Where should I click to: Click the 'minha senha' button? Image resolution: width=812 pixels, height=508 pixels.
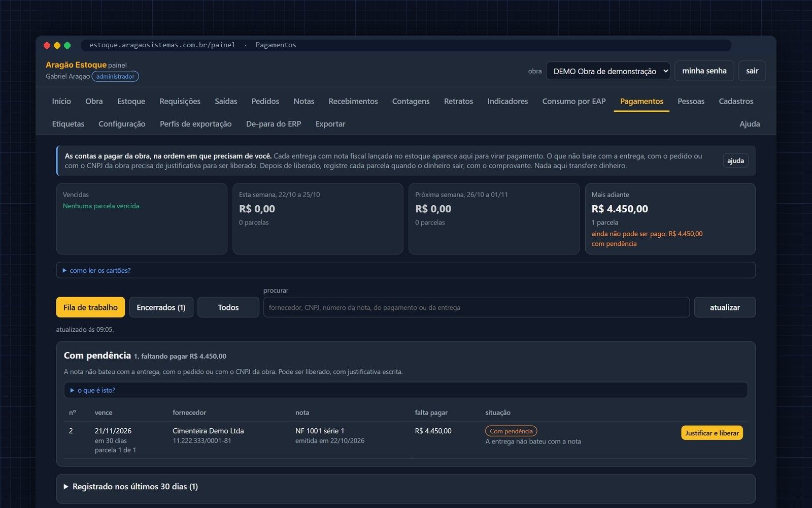(704, 71)
